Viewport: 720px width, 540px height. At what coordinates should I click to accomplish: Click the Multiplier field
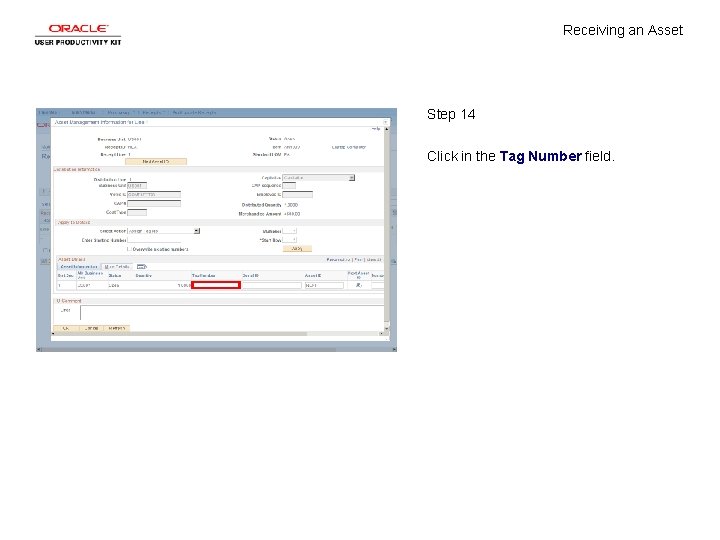pos(289,231)
